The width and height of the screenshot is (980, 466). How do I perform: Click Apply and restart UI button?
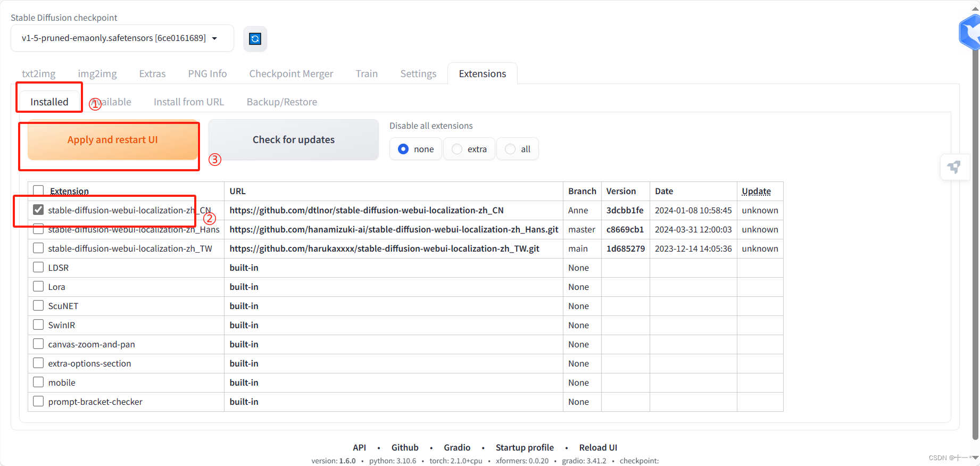(113, 139)
